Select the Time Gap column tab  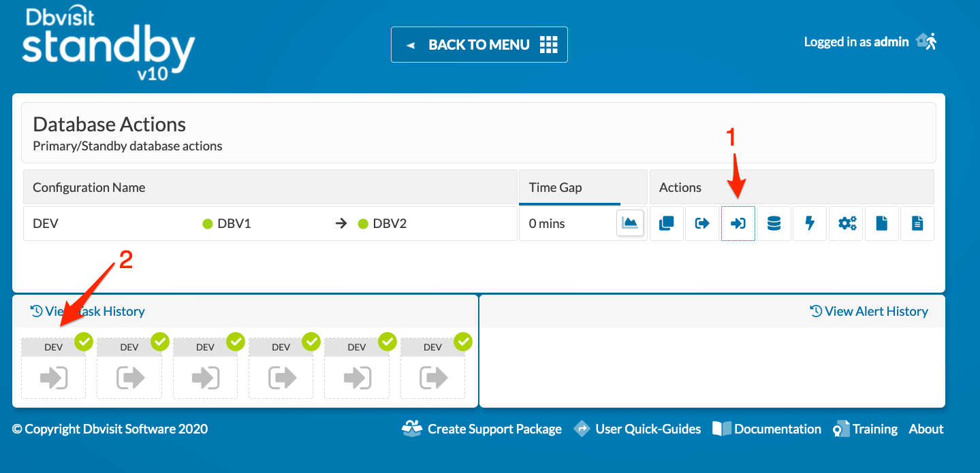583,187
